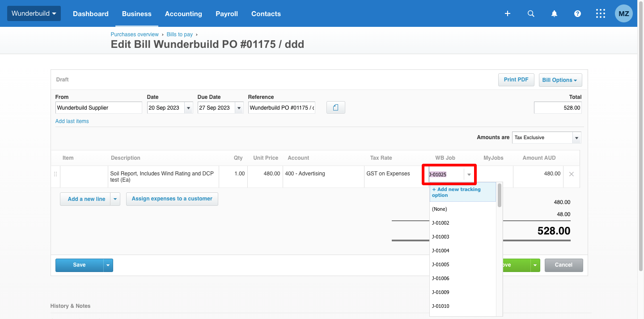The height and width of the screenshot is (319, 644).
Task: Follow the Purchases overview breadcrumb link
Action: point(135,34)
